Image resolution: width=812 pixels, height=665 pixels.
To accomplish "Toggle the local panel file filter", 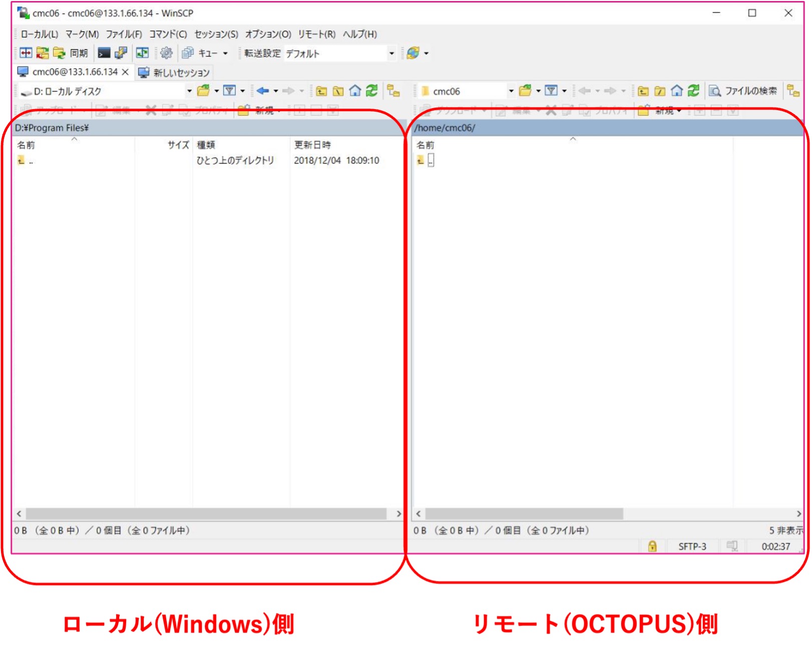I will point(229,91).
